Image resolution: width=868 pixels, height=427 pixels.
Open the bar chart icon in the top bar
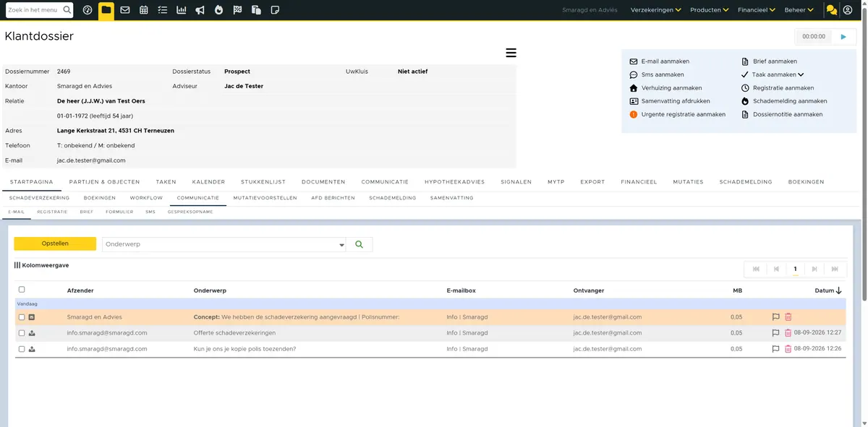(x=182, y=10)
